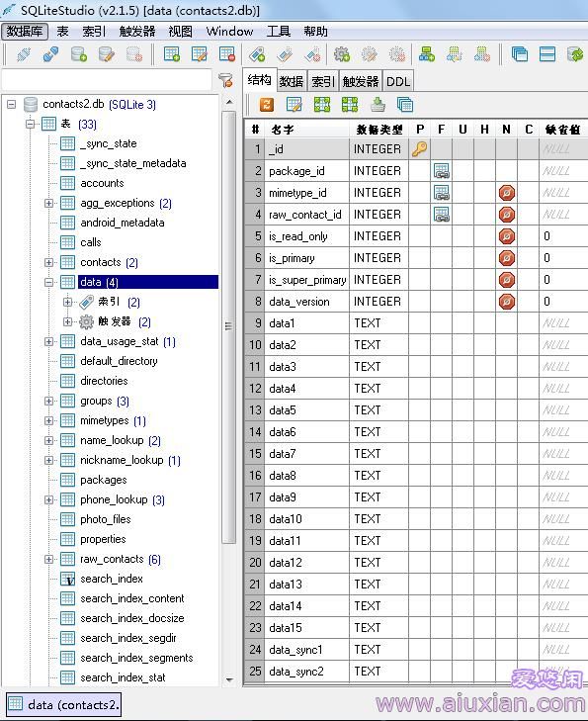Expand the 索引 (2) node under data
The width and height of the screenshot is (588, 721).
point(67,302)
